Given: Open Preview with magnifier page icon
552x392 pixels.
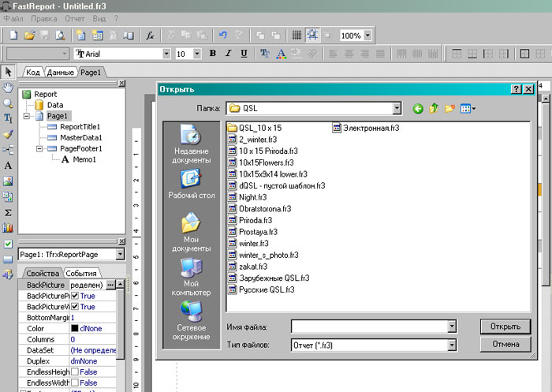Looking at the screenshot, I should 61,35.
